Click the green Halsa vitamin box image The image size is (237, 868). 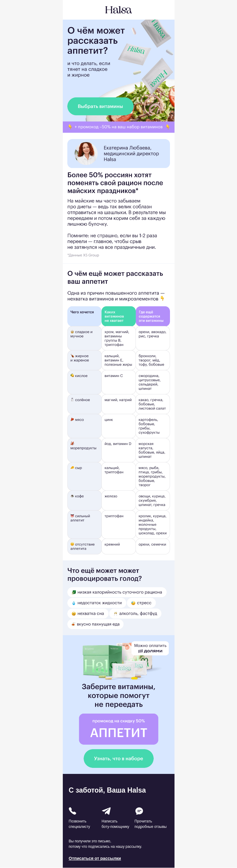(98, 660)
